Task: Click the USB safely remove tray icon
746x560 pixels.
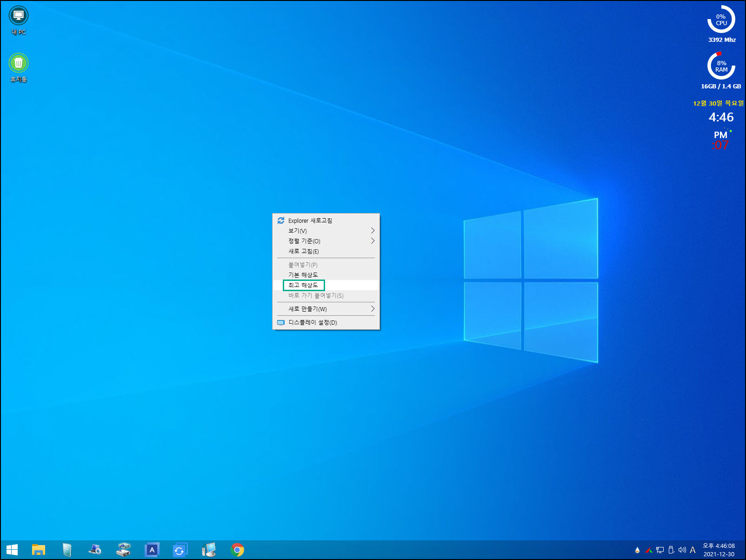Action: (671, 550)
